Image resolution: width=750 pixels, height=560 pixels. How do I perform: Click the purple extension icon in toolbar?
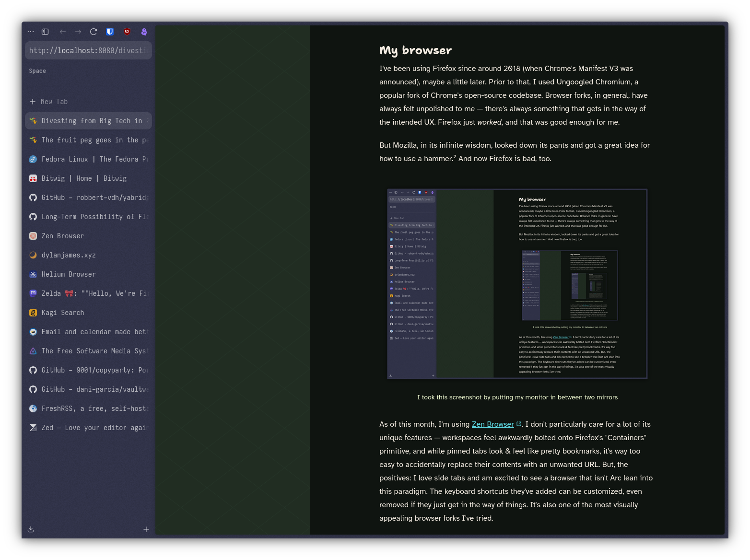[144, 32]
